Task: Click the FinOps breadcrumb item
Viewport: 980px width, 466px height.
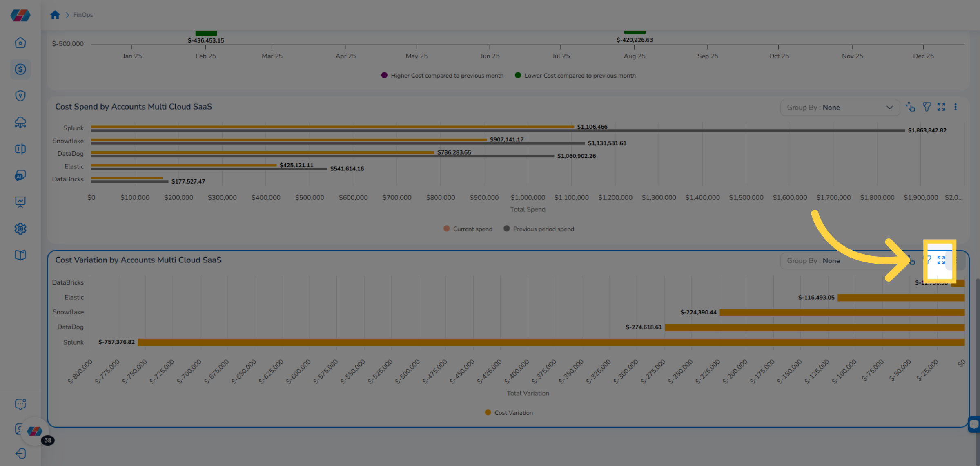Action: tap(83, 15)
